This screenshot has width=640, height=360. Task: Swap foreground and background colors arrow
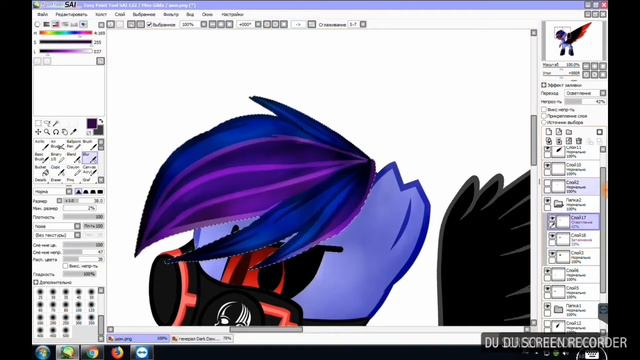[101, 121]
